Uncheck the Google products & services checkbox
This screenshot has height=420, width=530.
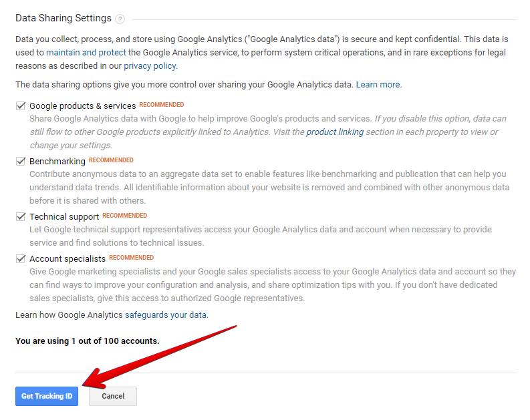click(x=21, y=106)
